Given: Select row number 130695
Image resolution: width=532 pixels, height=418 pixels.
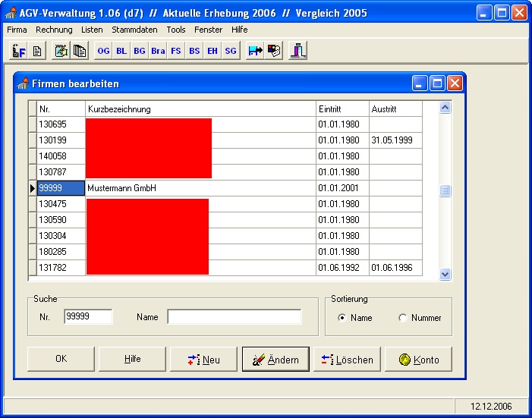Looking at the screenshot, I should coord(61,124).
